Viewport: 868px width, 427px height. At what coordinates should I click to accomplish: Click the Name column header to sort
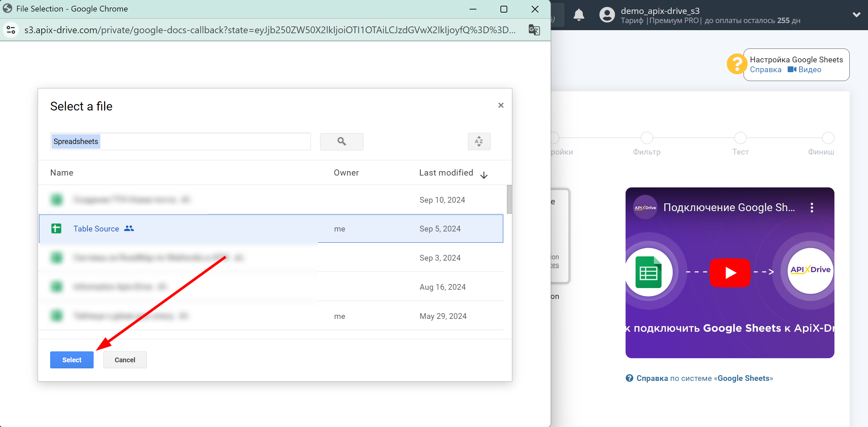pos(62,172)
